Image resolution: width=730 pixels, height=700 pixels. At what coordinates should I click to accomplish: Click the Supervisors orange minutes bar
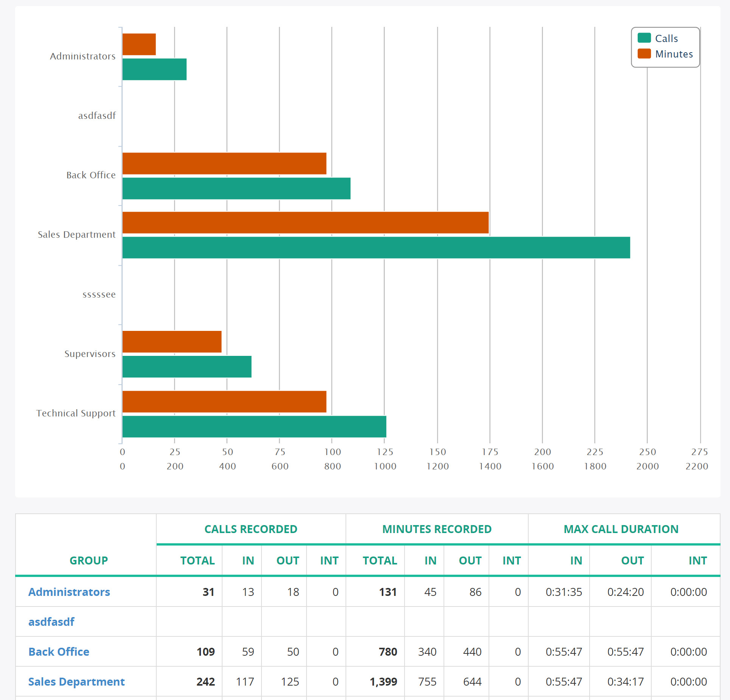pyautogui.click(x=172, y=342)
